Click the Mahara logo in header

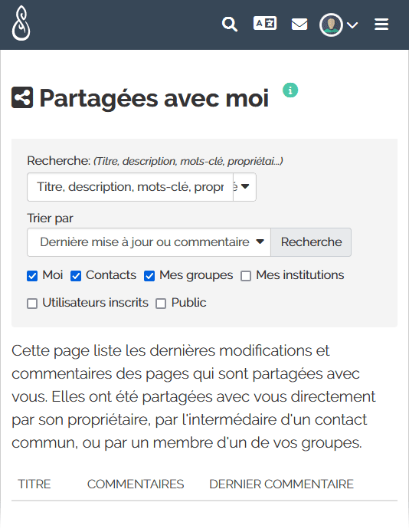pos(21,23)
